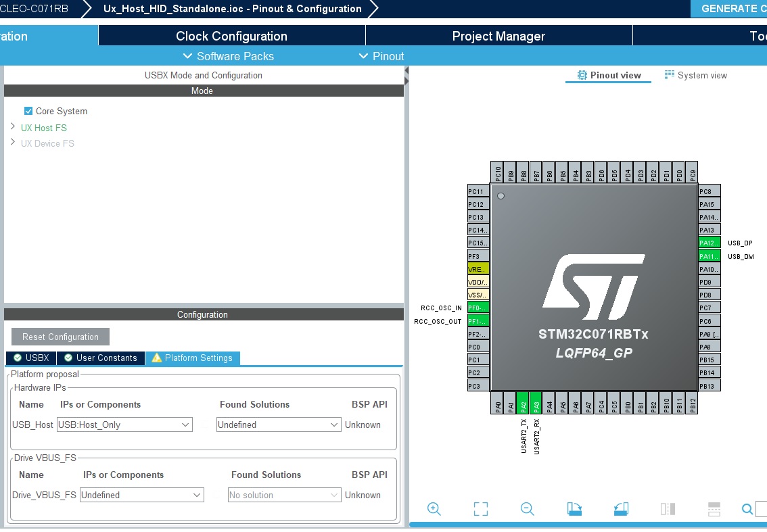767x532 pixels.
Task: Click the best fit view icon
Action: [480, 509]
